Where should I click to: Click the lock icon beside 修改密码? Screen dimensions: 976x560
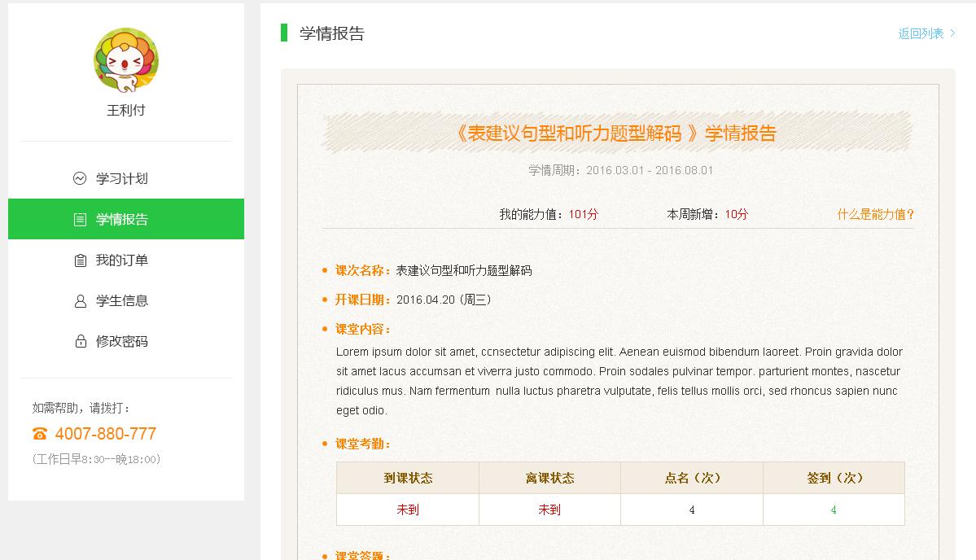point(79,341)
